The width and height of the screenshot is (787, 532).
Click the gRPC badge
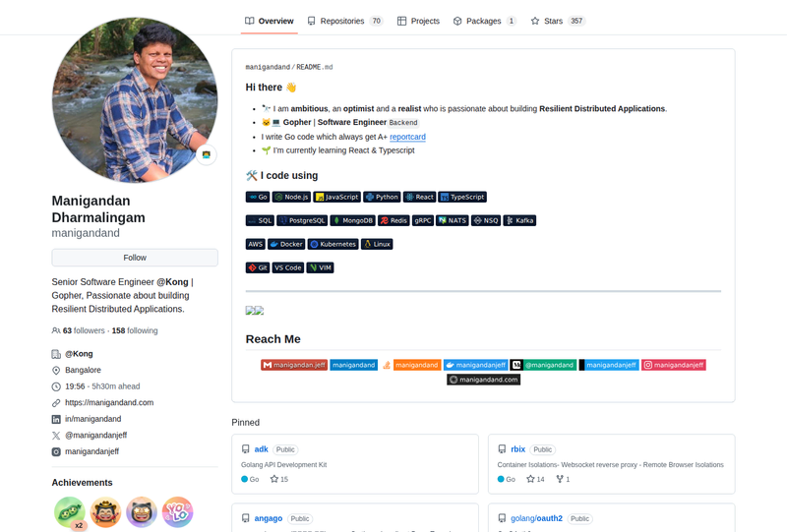pyautogui.click(x=423, y=220)
